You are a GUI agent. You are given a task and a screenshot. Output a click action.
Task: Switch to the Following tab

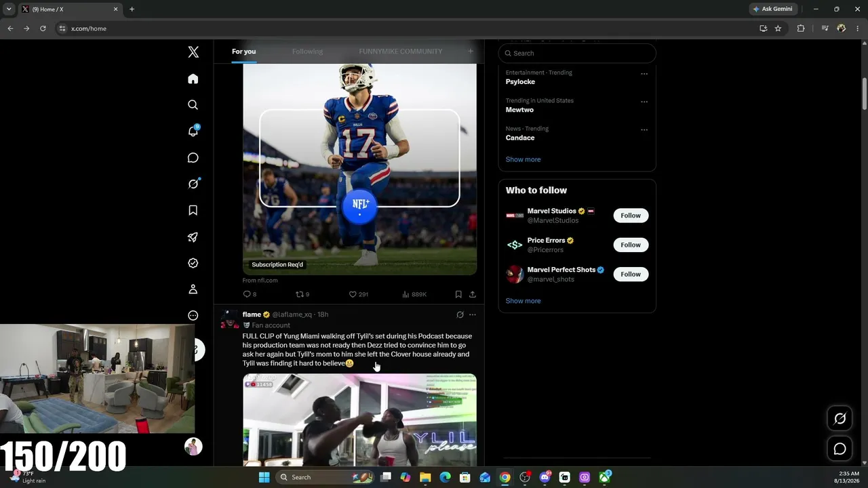click(307, 52)
